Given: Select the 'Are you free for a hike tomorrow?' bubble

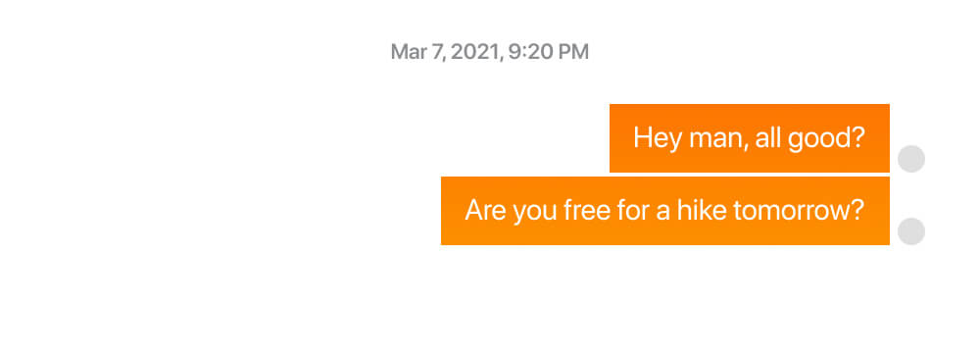Looking at the screenshot, I should (665, 211).
